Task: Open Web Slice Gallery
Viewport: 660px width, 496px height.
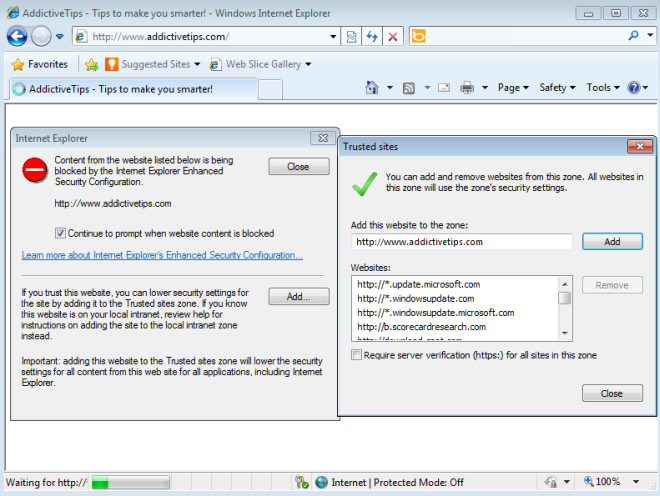Action: 261,64
